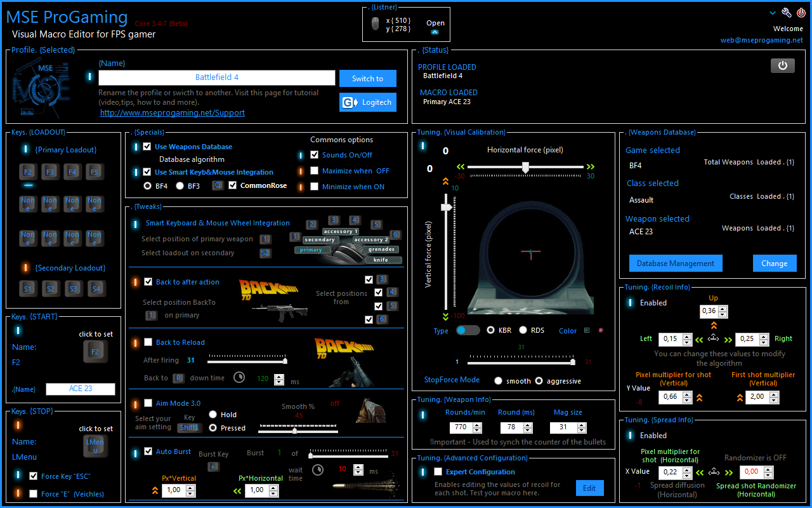The width and height of the screenshot is (812, 508).
Task: Flip the Type toggle switch
Action: (x=468, y=330)
